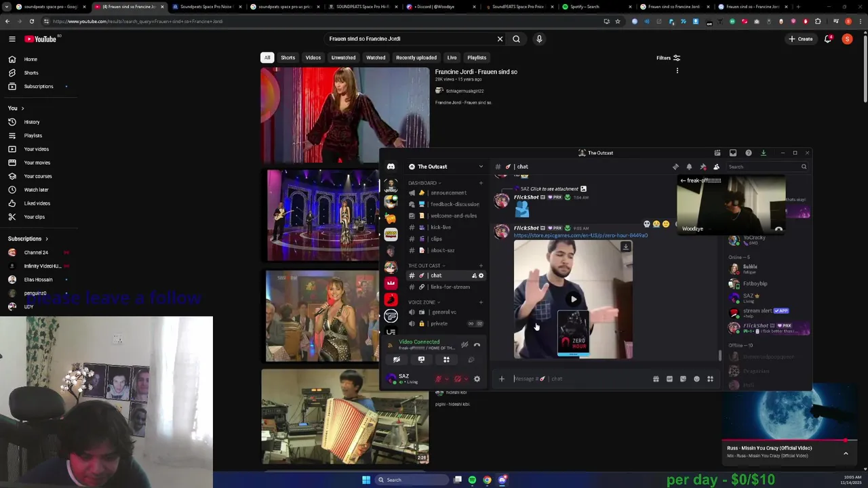
Task: Select the Videos filter chip
Action: tap(313, 58)
